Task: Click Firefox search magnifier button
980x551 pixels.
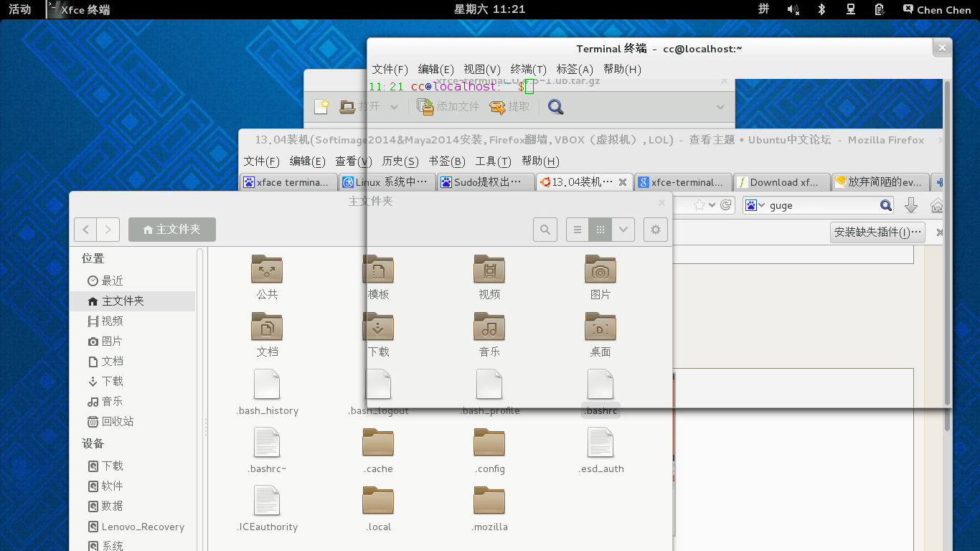Action: pos(886,205)
